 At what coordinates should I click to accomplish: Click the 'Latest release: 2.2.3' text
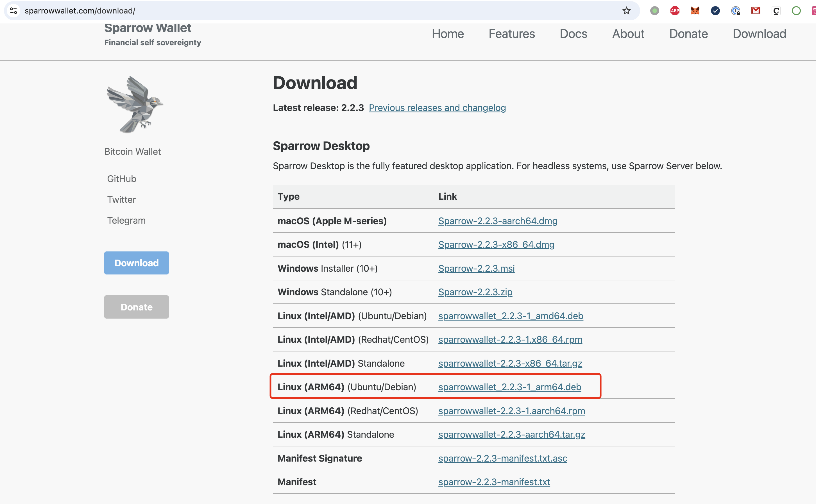[318, 108]
